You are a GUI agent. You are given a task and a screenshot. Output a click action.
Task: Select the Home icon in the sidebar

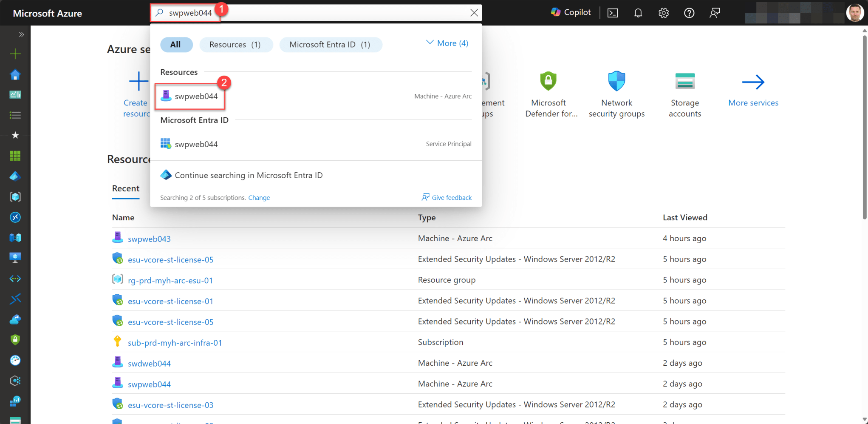click(15, 74)
